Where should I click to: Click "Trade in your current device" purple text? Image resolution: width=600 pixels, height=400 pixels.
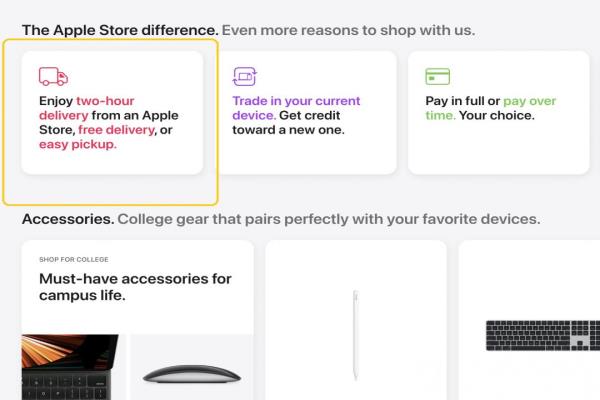pos(296,108)
